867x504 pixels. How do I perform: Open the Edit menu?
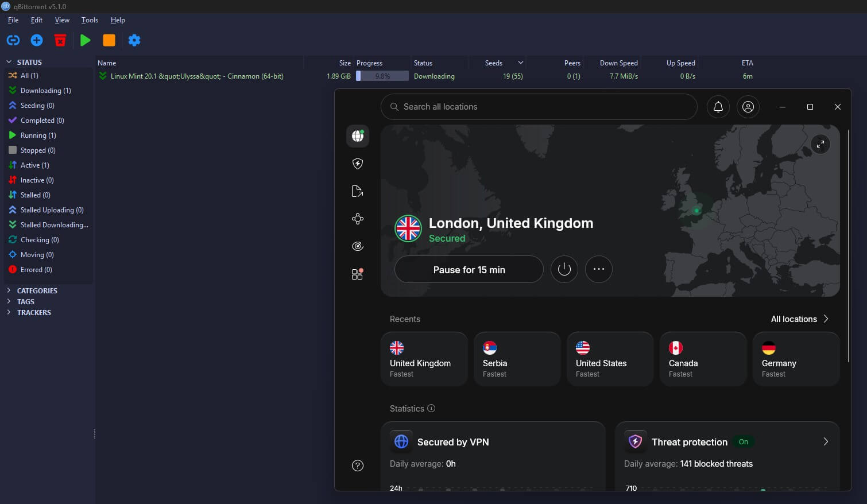[x=37, y=20]
